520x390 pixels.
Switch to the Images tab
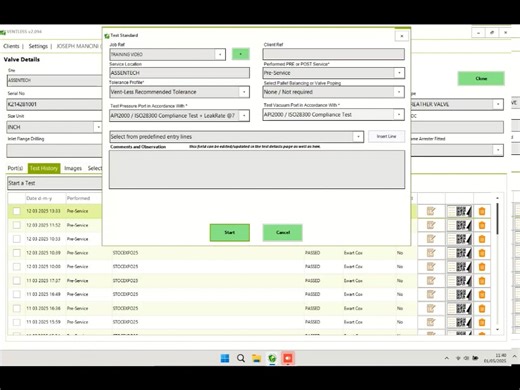(73, 168)
